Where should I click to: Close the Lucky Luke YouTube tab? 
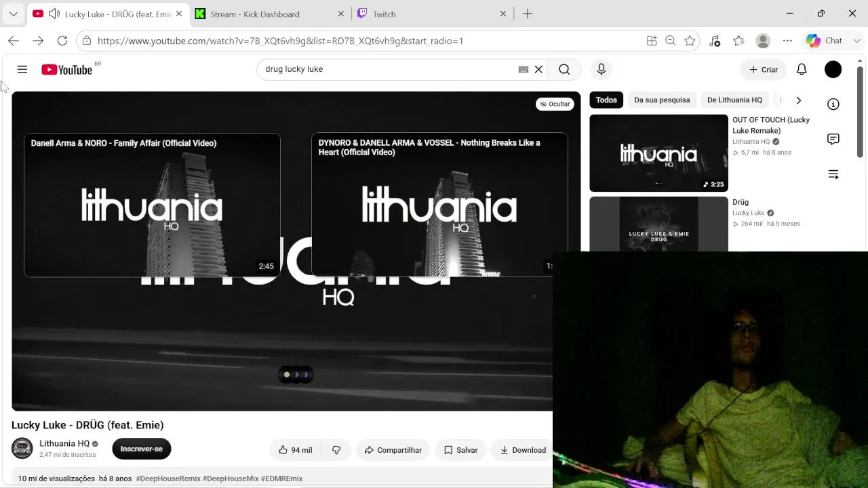coord(179,14)
